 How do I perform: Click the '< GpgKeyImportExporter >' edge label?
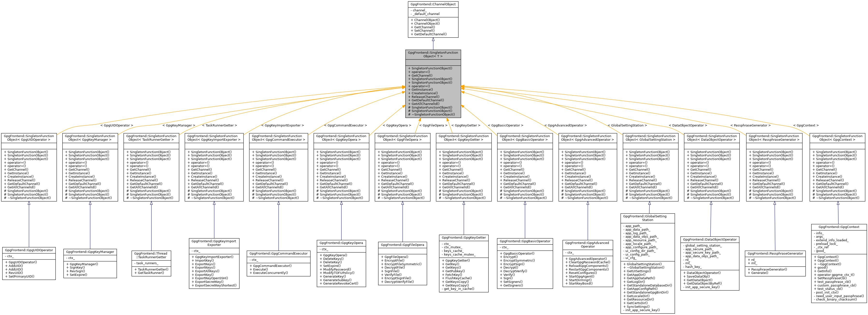pos(282,125)
